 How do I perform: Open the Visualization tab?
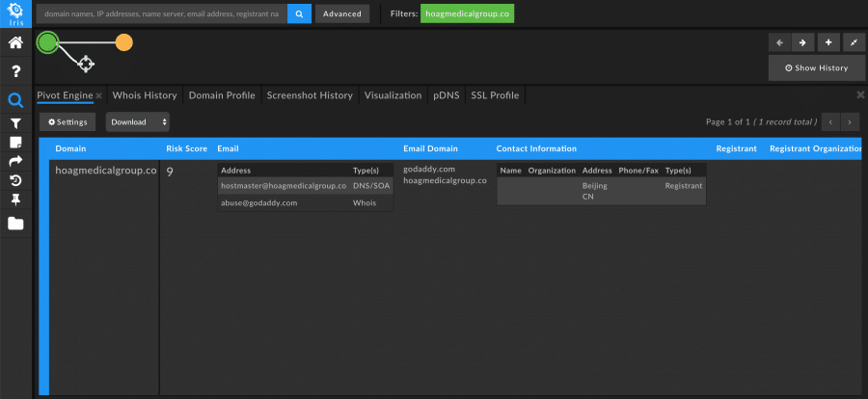[x=393, y=95]
